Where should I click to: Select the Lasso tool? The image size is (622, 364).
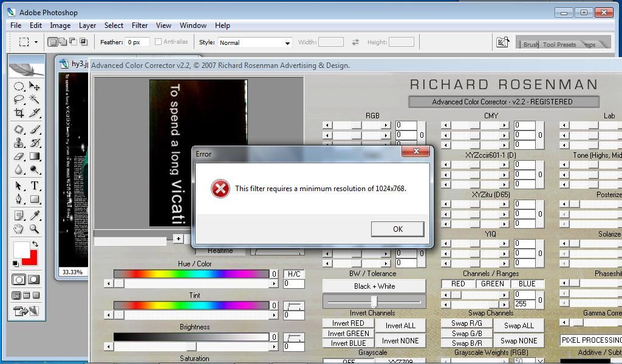tap(19, 99)
